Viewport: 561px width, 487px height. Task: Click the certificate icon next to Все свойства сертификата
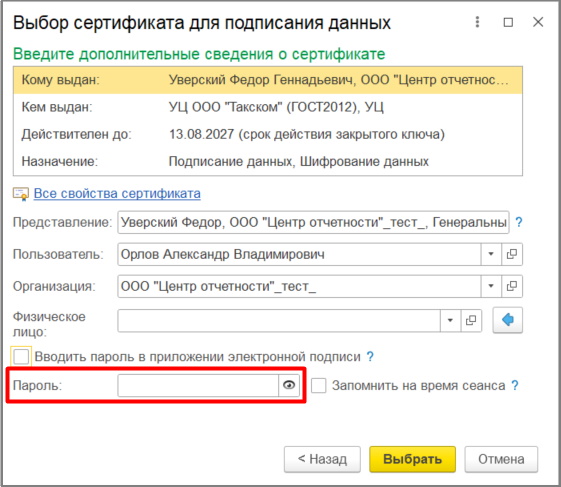click(x=21, y=194)
